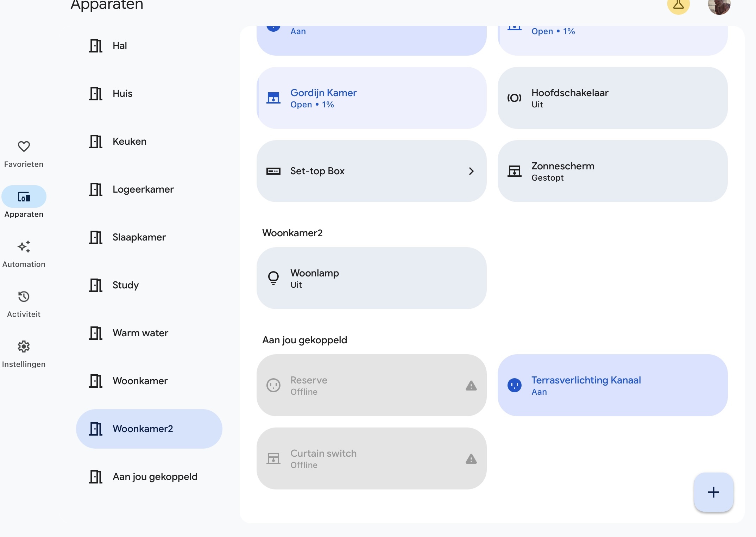The image size is (756, 537).
Task: Toggle the Terrasverlichting Kanaal tile
Action: [612, 385]
